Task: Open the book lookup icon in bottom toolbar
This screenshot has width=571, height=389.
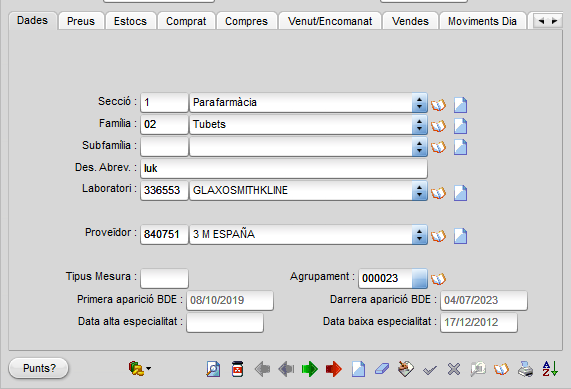Action: pyautogui.click(x=501, y=369)
